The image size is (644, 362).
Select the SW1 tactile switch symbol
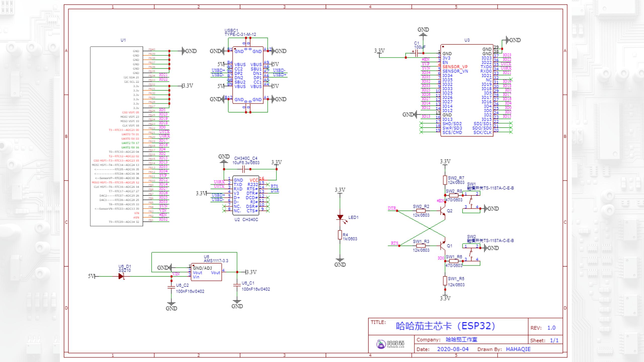pos(471,202)
